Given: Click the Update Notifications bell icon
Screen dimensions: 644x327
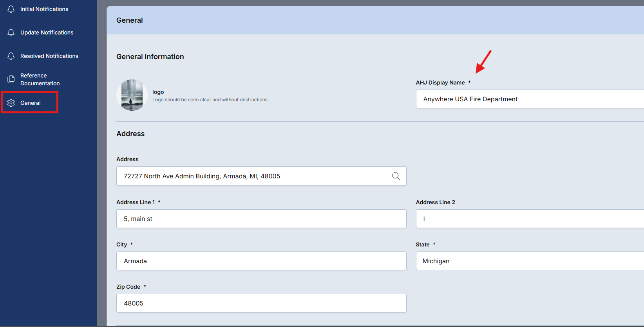Looking at the screenshot, I should [x=11, y=32].
